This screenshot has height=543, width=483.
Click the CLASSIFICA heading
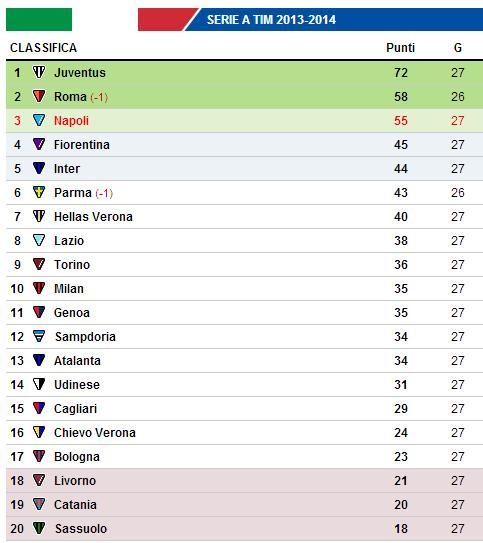pos(44,48)
